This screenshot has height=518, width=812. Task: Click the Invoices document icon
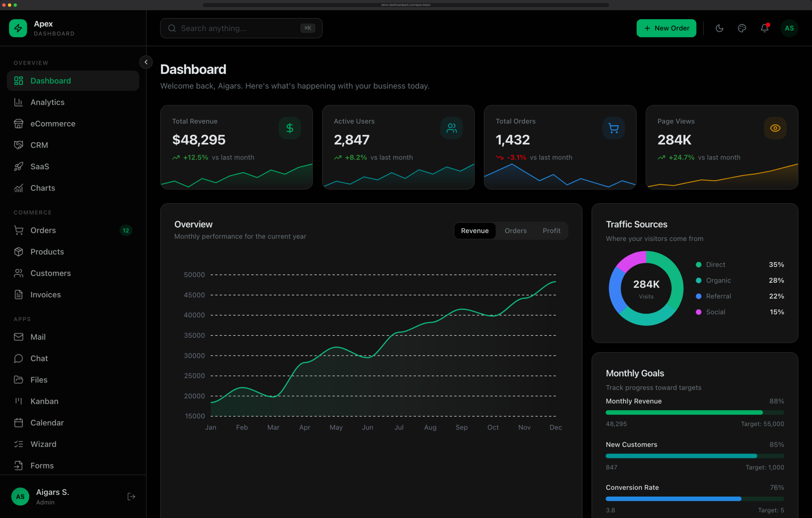point(18,295)
